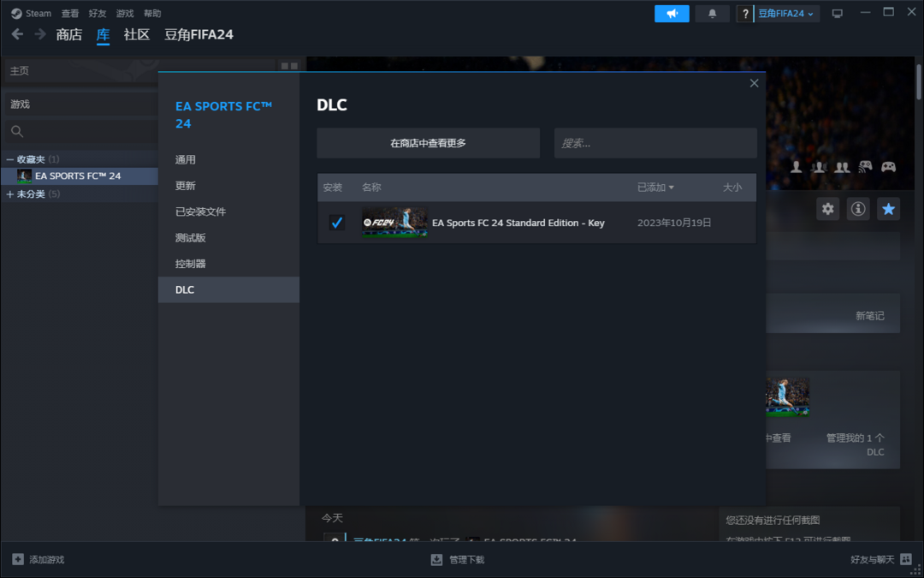Click the FC24 DLC thumbnail image
The width and height of the screenshot is (924, 578).
point(394,223)
